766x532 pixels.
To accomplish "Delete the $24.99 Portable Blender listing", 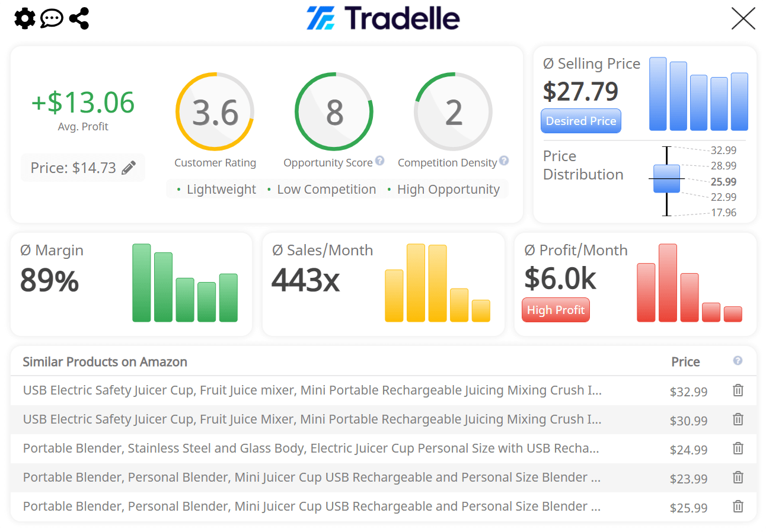I will (738, 448).
